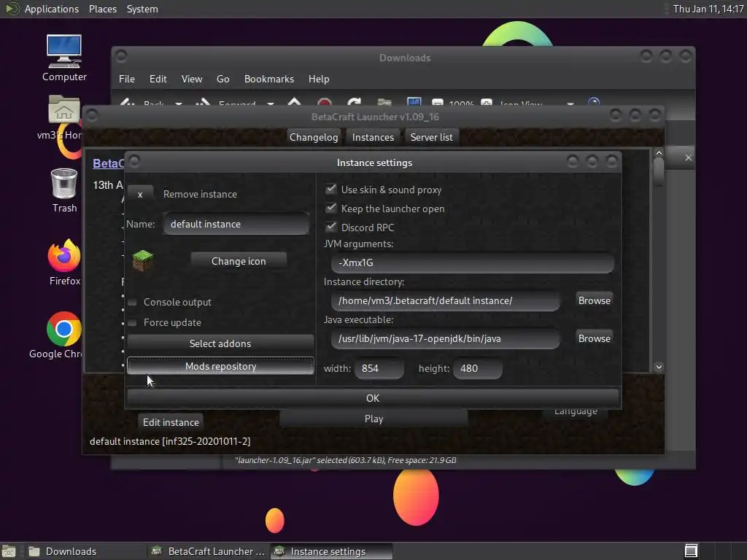The height and width of the screenshot is (560, 747).
Task: Open the Edit menu in Downloads
Action: click(x=158, y=79)
